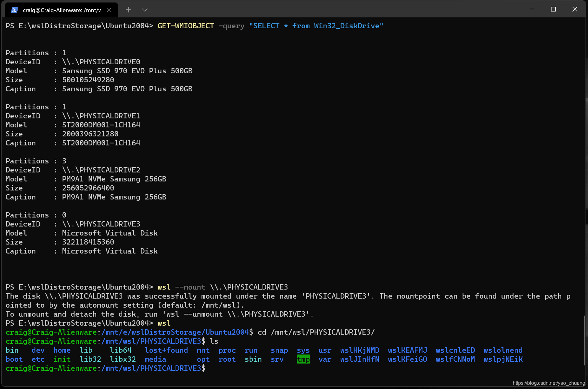Image resolution: width=588 pixels, height=389 pixels.
Task: Click the sbin entry in the listing
Action: point(253,359)
